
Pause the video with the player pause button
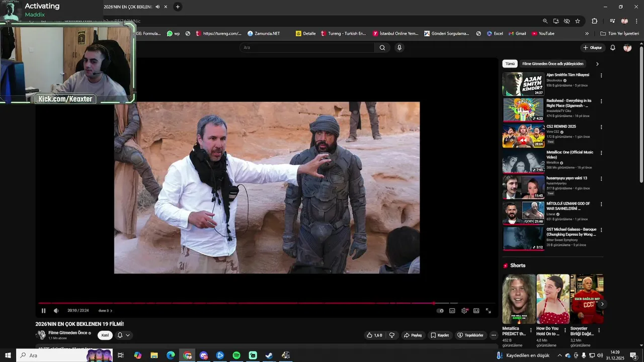43,311
